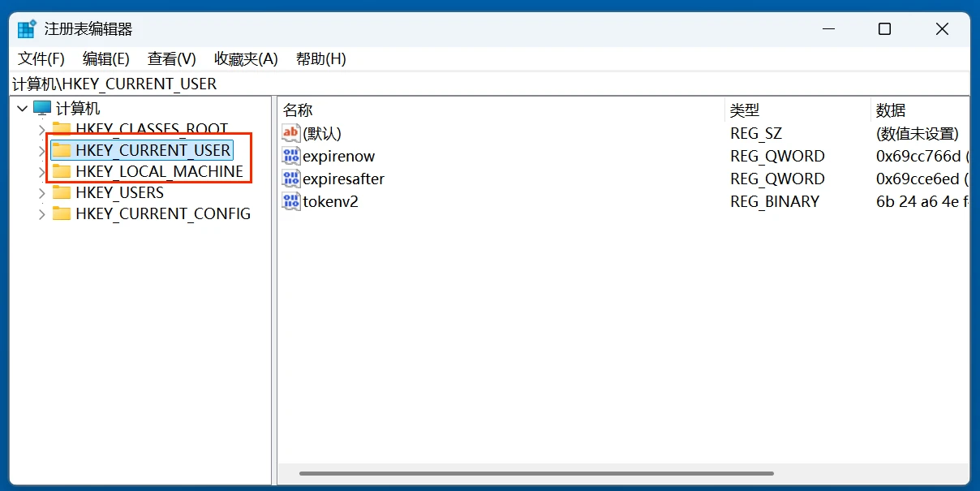This screenshot has height=491, width=980.
Task: Click the HKEY_CLASSES_ROOT folder icon
Action: pos(62,128)
